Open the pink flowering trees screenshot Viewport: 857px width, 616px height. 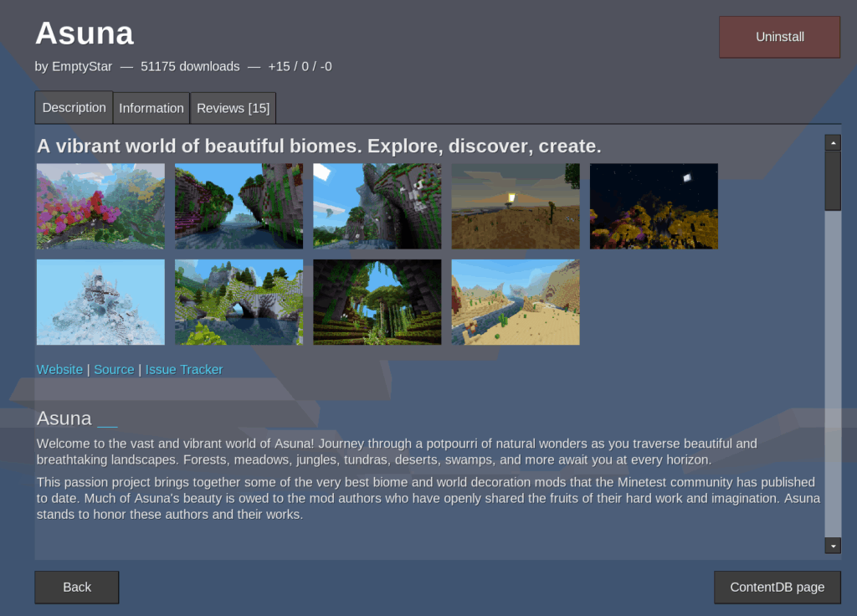point(100,206)
